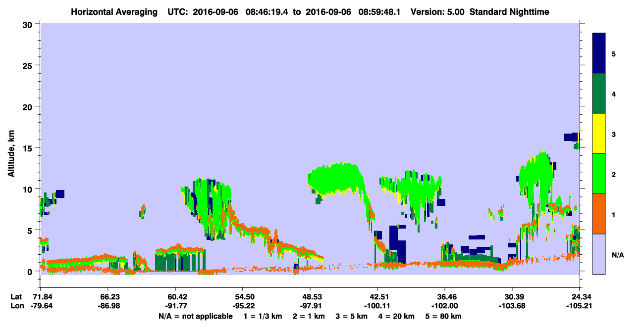Click the '3 = 5 km' legend text
The image size is (644, 330).
[x=352, y=316]
